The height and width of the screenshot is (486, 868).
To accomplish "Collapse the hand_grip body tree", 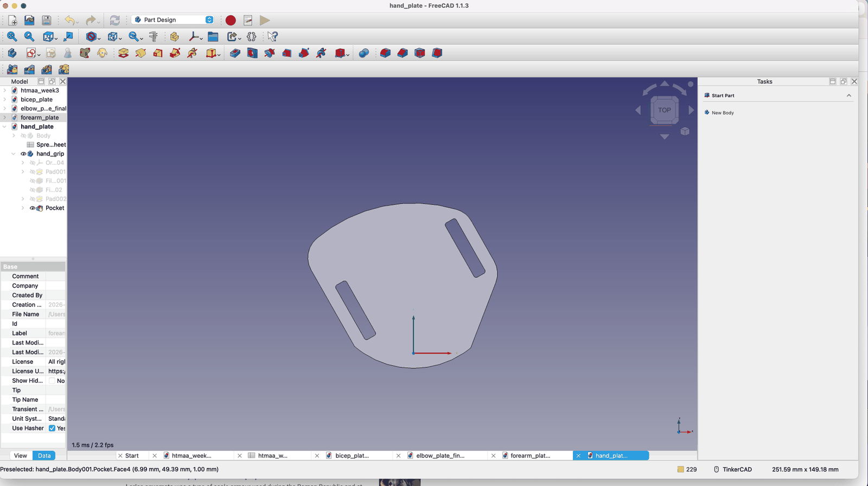I will coord(14,154).
